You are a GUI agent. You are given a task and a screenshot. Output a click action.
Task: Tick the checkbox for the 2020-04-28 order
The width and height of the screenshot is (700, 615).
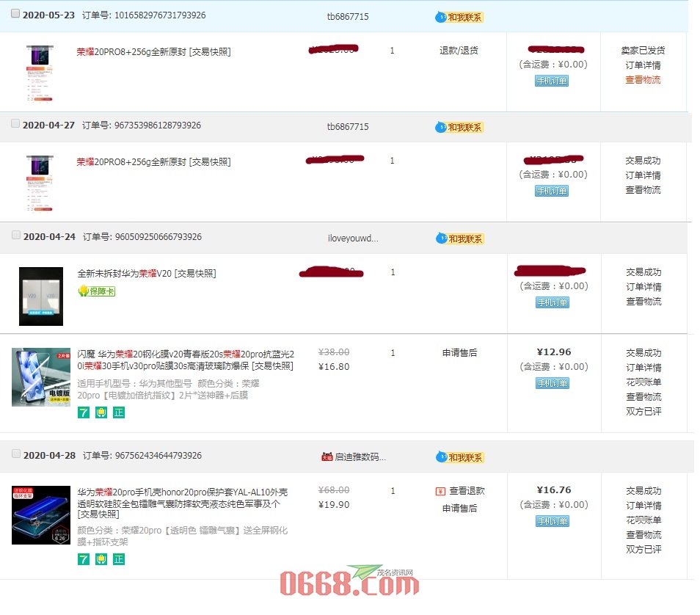(15, 454)
